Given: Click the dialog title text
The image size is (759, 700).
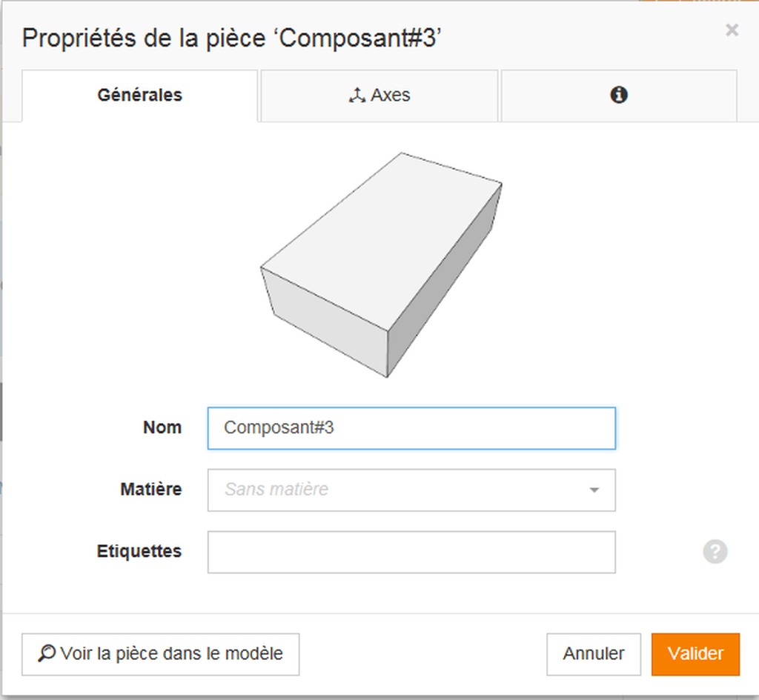Looking at the screenshot, I should click(x=231, y=39).
